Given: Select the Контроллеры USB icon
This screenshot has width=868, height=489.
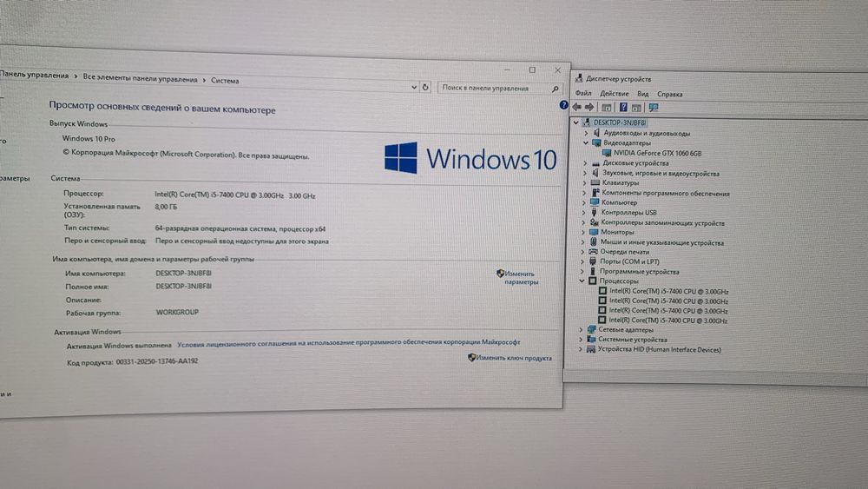Looking at the screenshot, I should [594, 212].
